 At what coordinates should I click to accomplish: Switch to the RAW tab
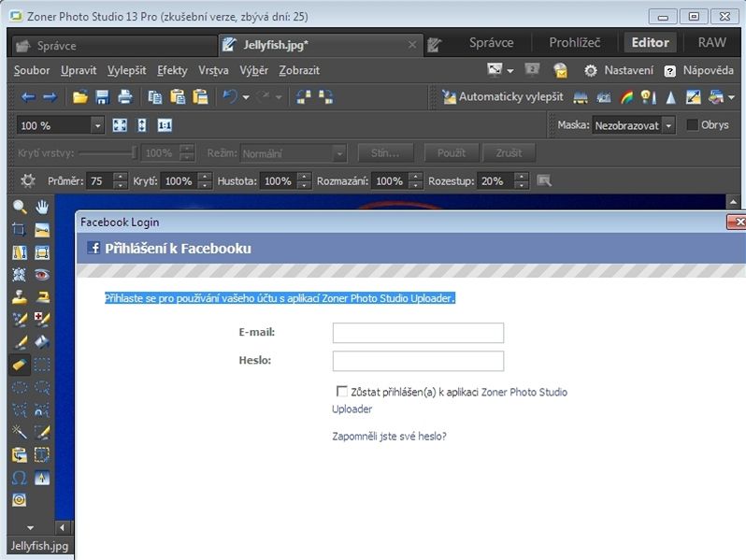click(711, 43)
